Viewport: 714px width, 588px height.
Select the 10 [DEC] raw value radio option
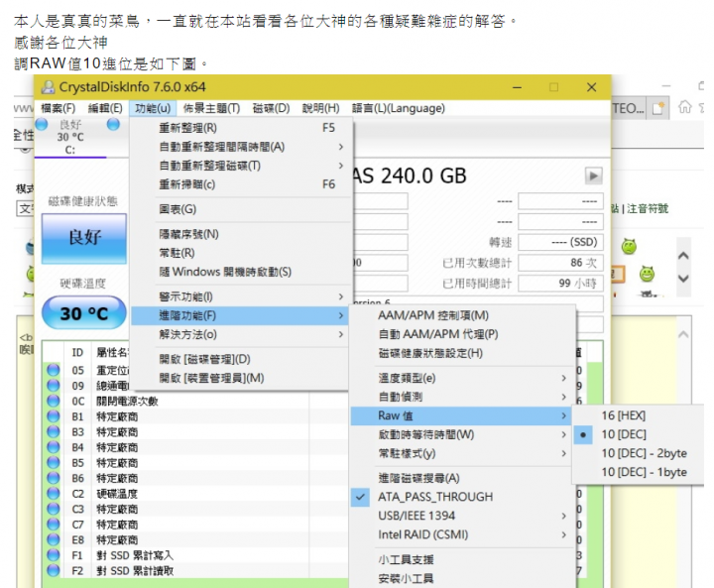coord(638,434)
